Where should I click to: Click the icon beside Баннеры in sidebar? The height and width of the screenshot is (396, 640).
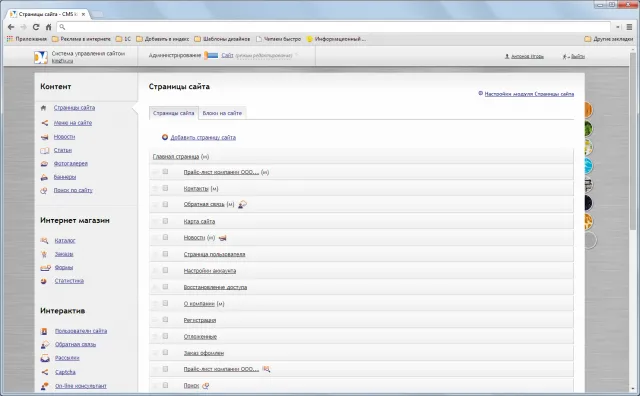[44, 177]
